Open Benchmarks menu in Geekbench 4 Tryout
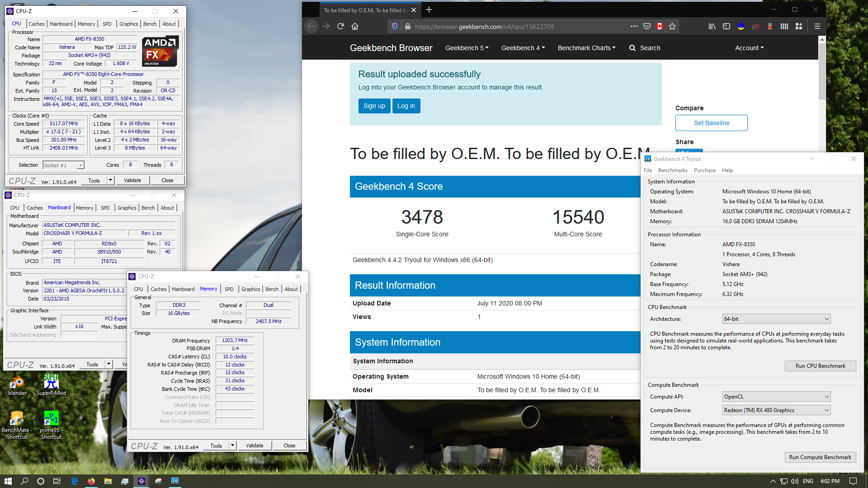 coord(673,170)
